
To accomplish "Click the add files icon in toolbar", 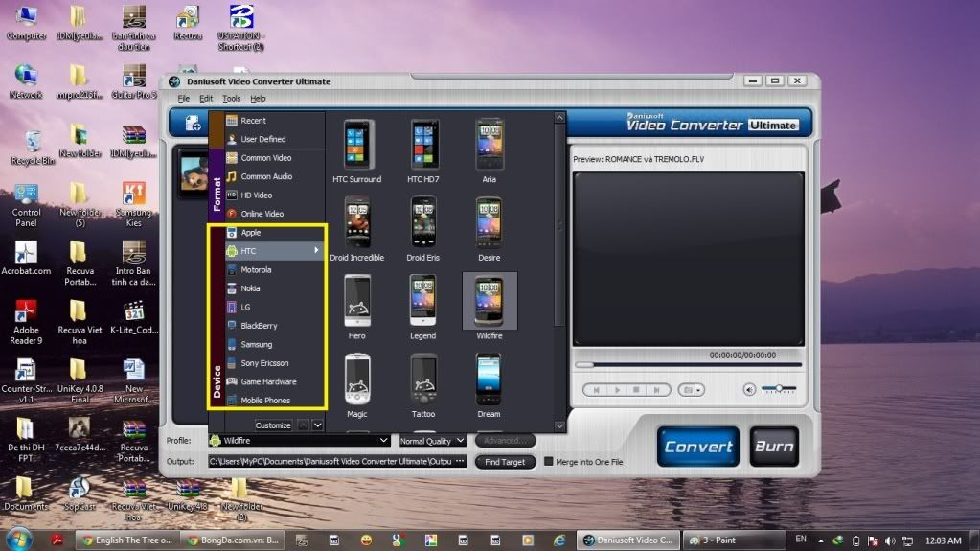I will coord(194,124).
